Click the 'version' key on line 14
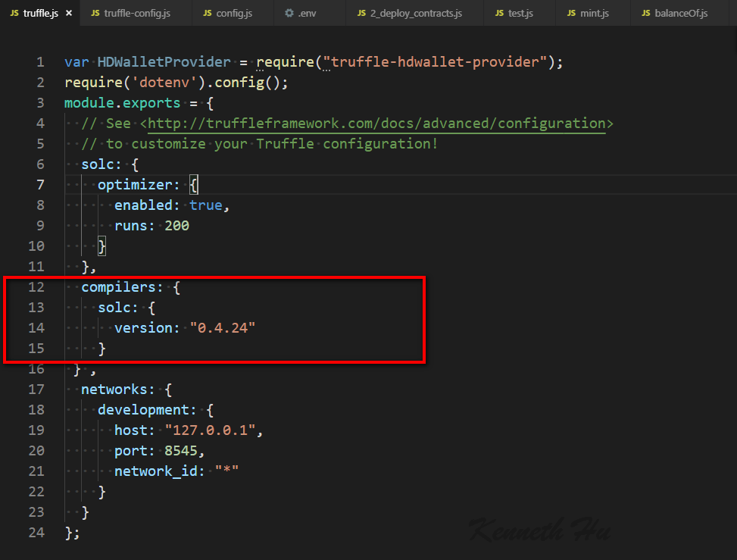 coord(143,327)
